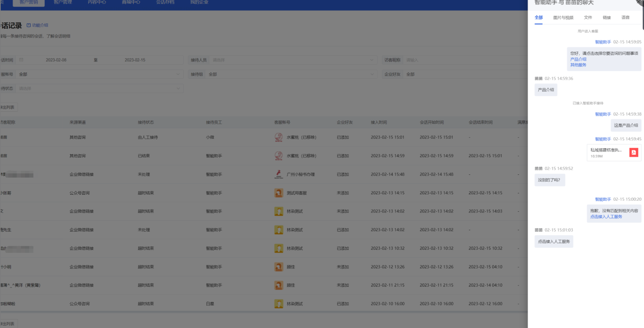Click the calendar icon in the date range field
Screen dimensions: 644x328
point(21,60)
